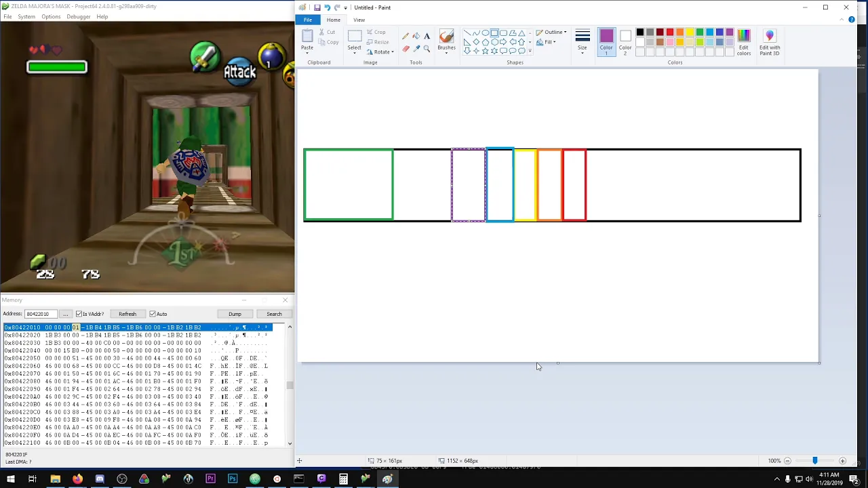Select the Fill with color bucket tool
This screenshot has height=488, width=868.
pyautogui.click(x=416, y=36)
